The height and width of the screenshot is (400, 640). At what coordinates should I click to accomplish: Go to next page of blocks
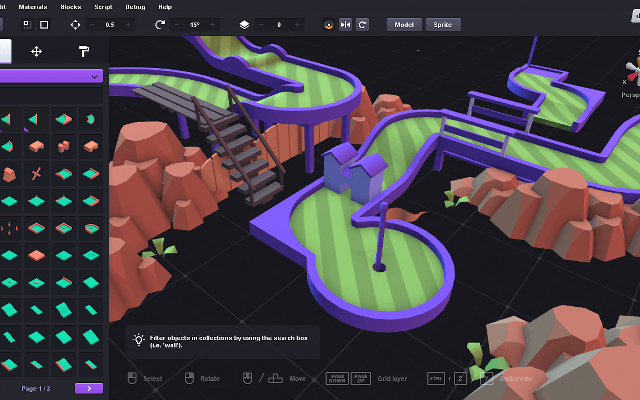point(89,388)
